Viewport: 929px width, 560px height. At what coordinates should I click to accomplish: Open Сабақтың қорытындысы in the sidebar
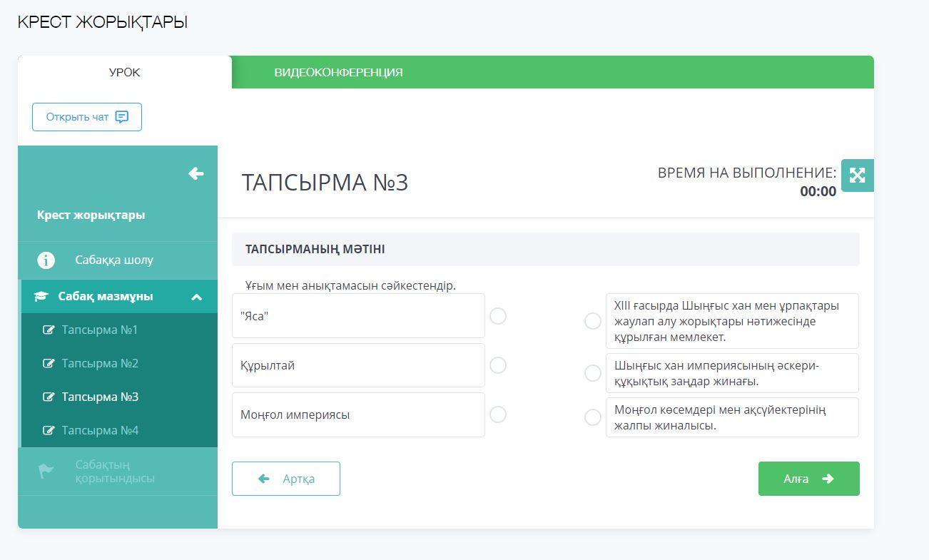[x=118, y=472]
